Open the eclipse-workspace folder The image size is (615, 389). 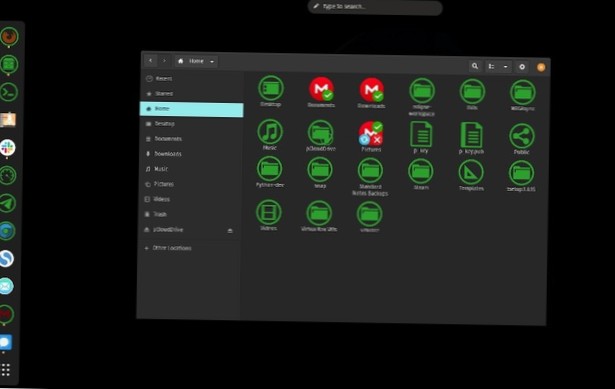pyautogui.click(x=422, y=91)
